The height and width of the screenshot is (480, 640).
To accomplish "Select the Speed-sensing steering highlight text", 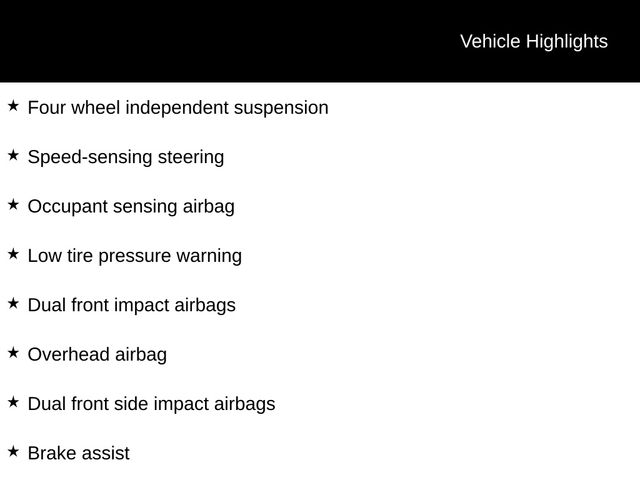I will pos(125,157).
